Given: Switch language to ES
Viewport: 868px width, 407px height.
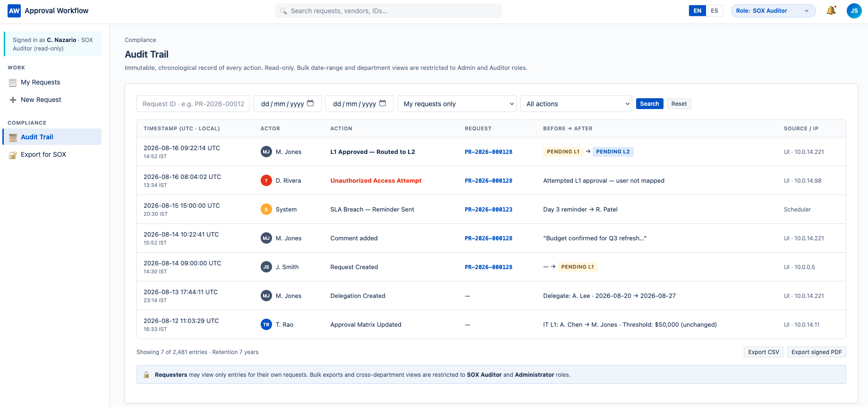Looking at the screenshot, I should coord(715,11).
